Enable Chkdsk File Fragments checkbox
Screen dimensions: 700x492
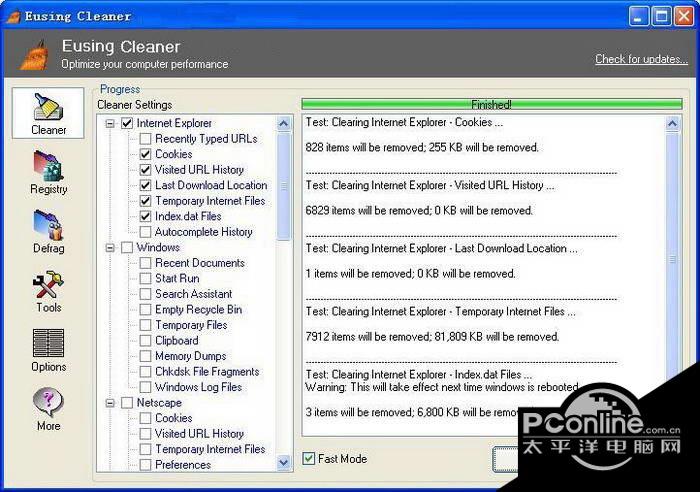pos(146,372)
